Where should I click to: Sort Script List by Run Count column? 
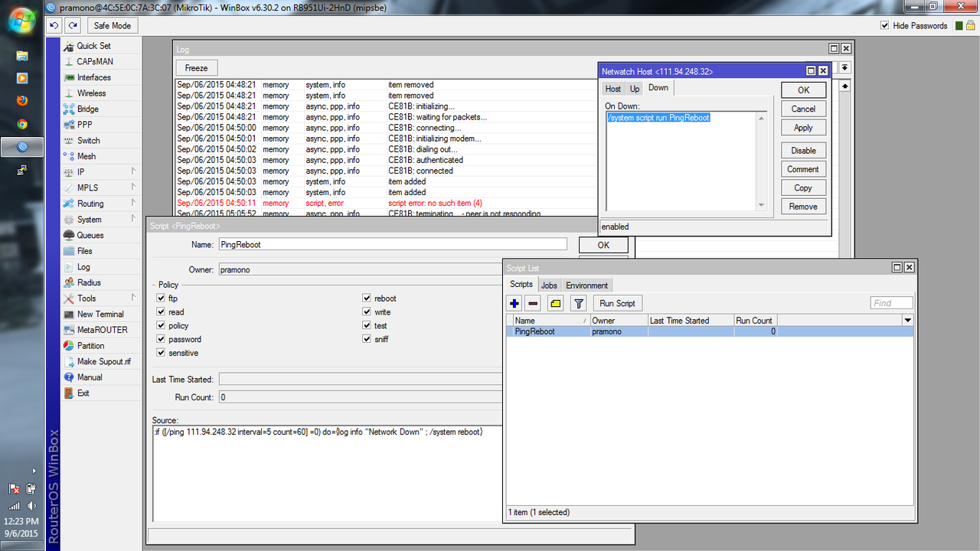tap(756, 321)
